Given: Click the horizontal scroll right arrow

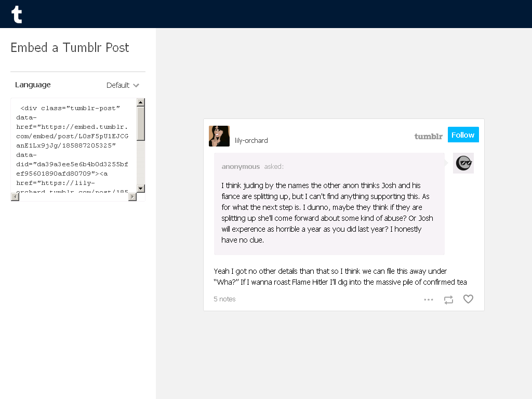Looking at the screenshot, I should 132,197.
